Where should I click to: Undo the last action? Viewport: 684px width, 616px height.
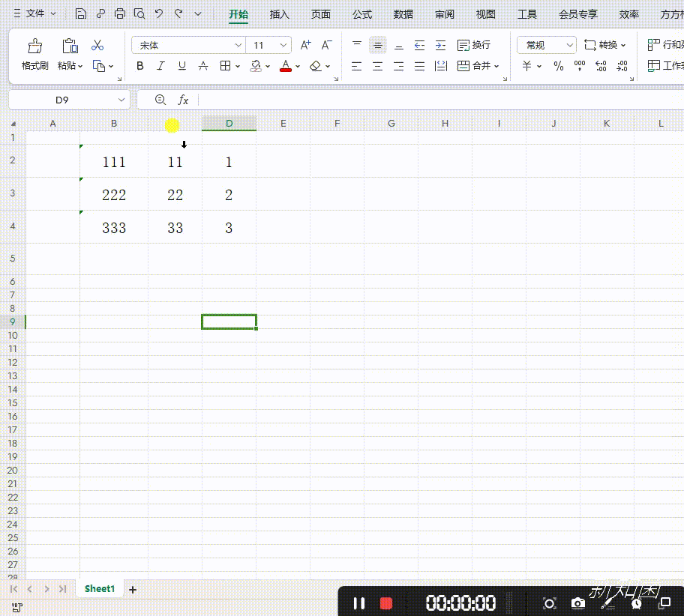[x=159, y=14]
